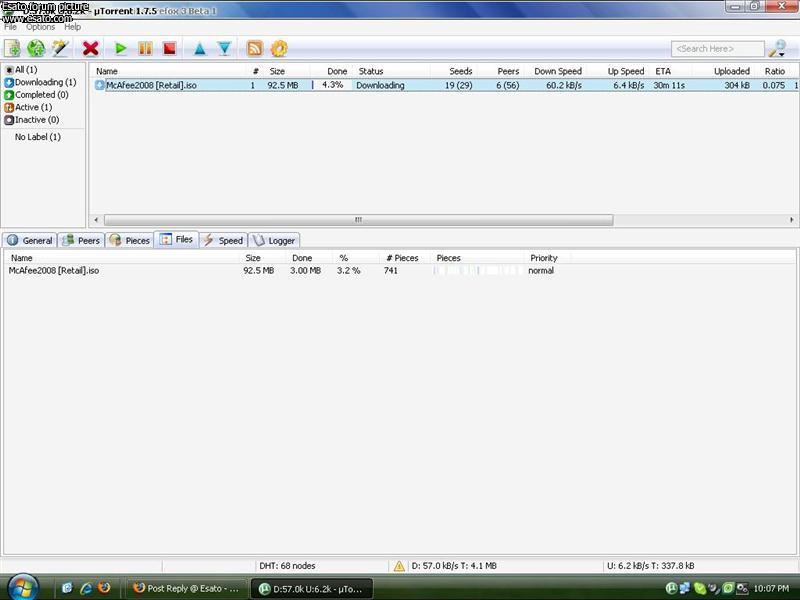Click the search magnifier icon
This screenshot has height=600, width=800.
pos(778,48)
